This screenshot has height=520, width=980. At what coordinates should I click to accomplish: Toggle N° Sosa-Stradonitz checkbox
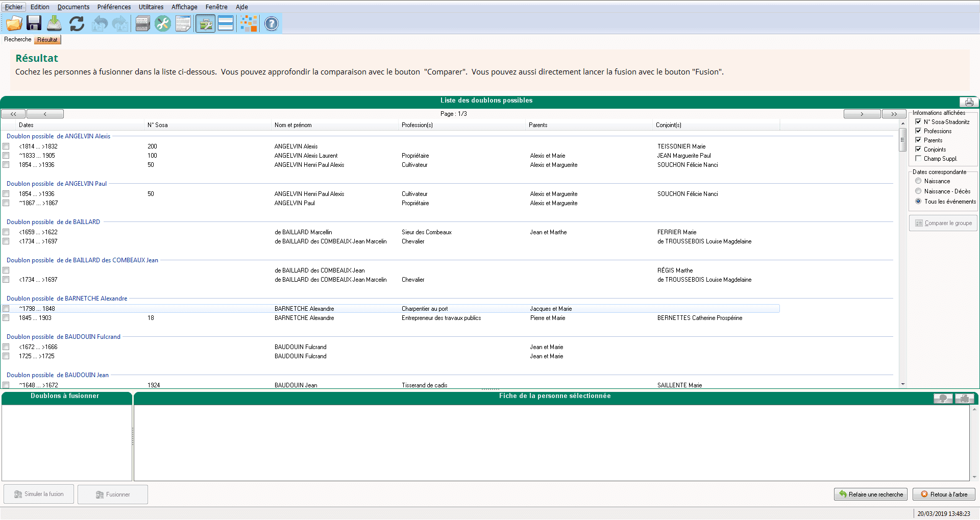[918, 122]
